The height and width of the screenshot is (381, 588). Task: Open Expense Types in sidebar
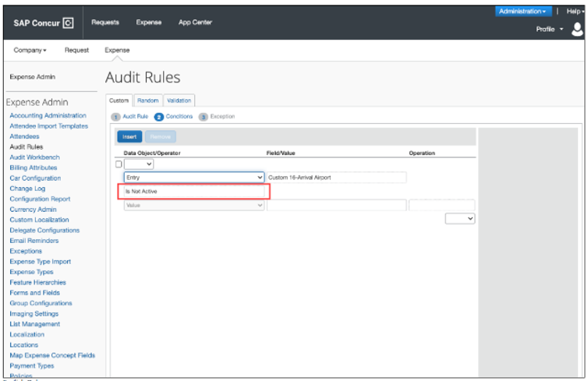coord(31,272)
